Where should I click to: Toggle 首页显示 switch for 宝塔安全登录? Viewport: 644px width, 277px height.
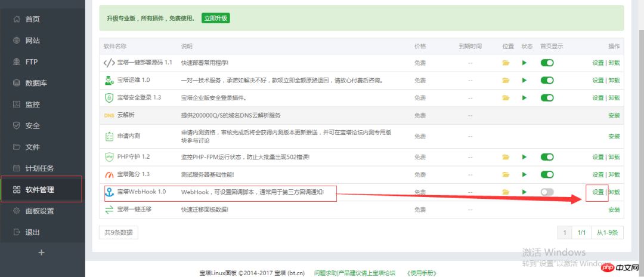pyautogui.click(x=547, y=98)
